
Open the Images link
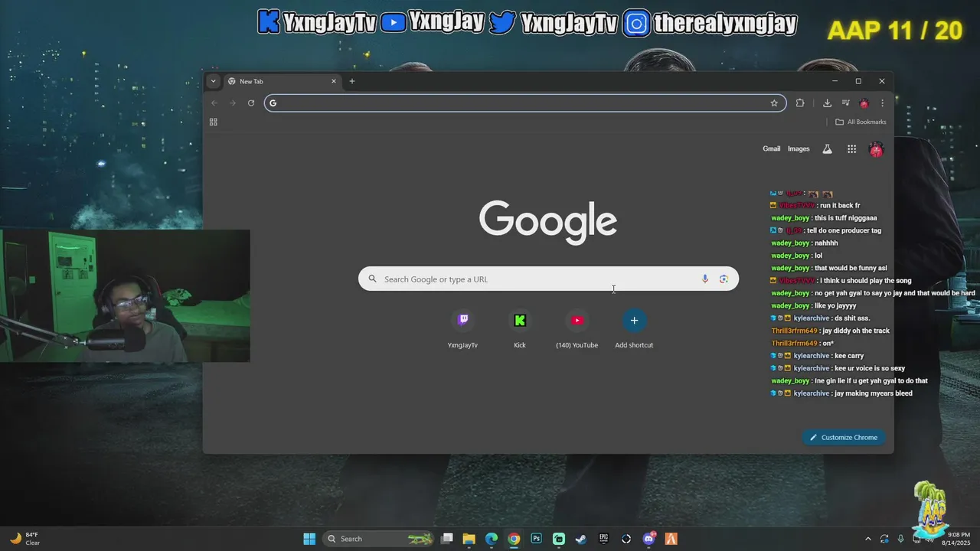[799, 148]
